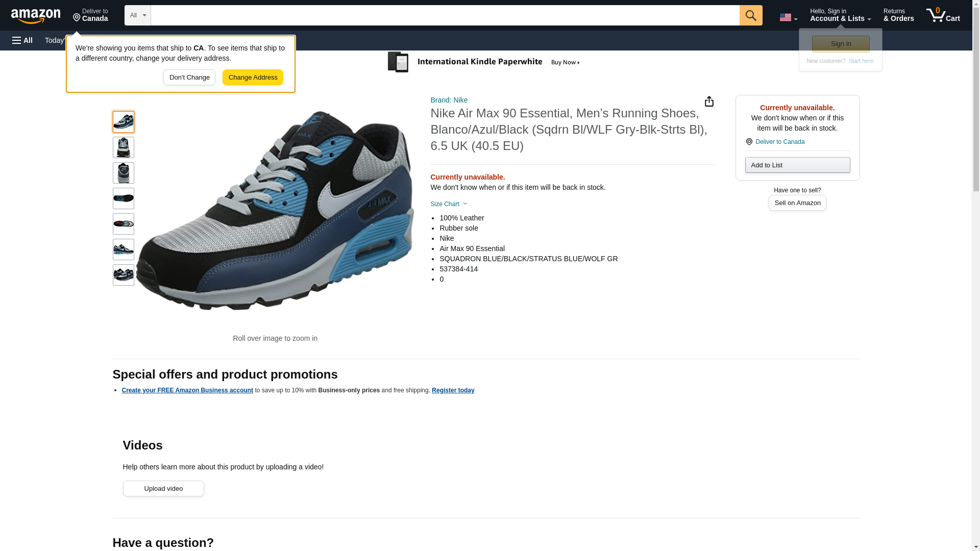
Task: Open the Account & Lists dropdown
Action: pyautogui.click(x=840, y=15)
